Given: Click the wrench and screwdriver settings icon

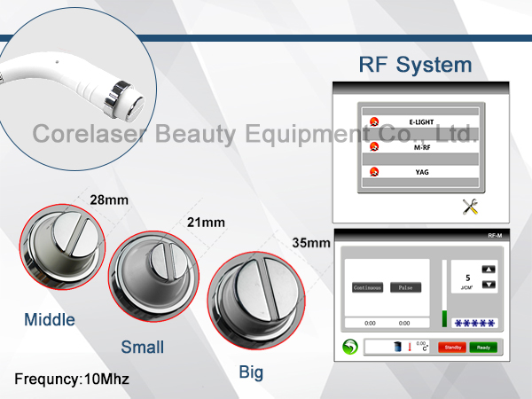Looking at the screenshot, I should coord(471,207).
